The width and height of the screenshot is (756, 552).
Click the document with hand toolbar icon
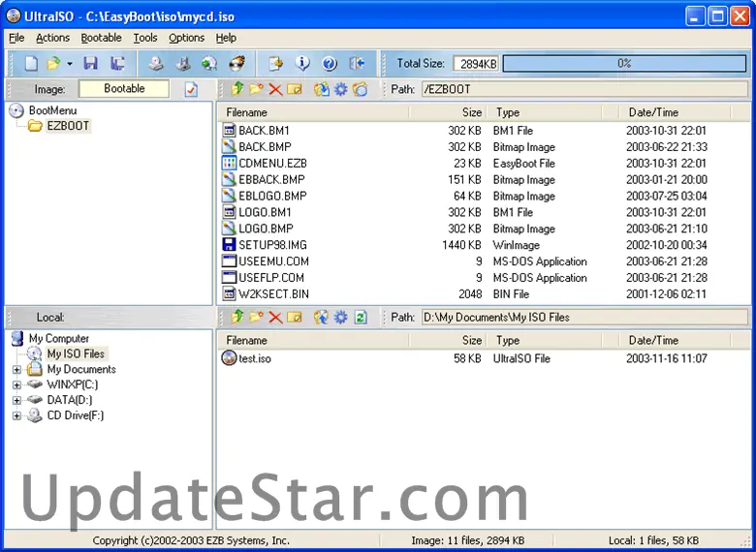pyautogui.click(x=276, y=64)
